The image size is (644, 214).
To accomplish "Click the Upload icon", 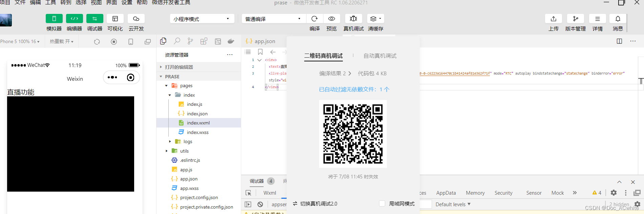I will pos(554,19).
